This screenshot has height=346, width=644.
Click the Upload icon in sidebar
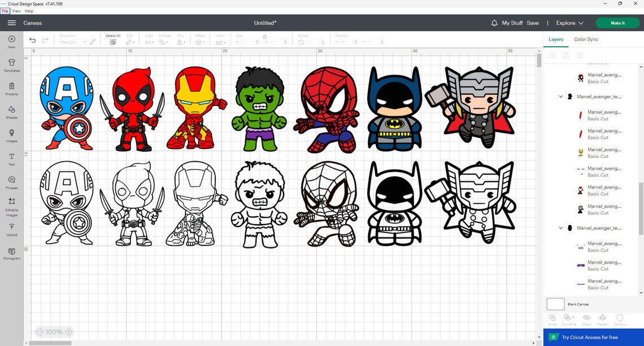(x=11, y=227)
